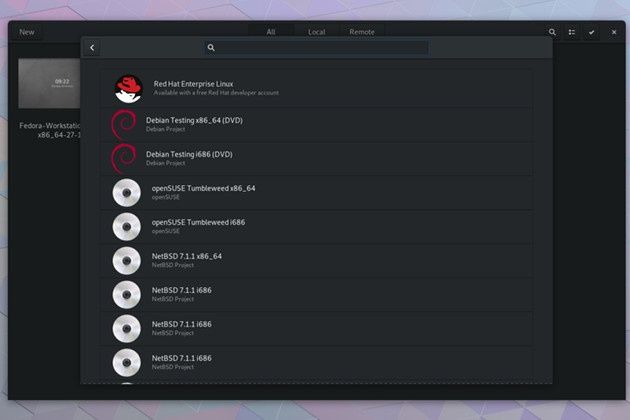Pick openSUSE Tumbleweed x86_64 label
The height and width of the screenshot is (420, 630).
coord(203,188)
